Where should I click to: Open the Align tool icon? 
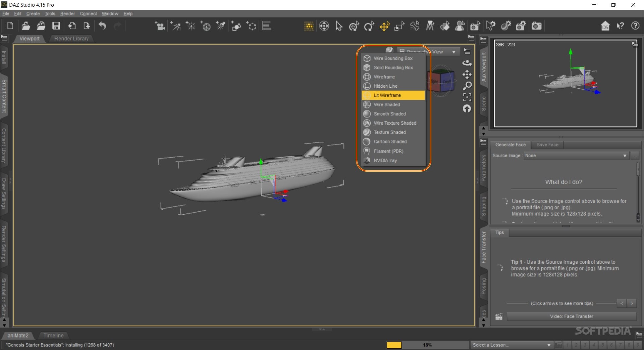click(267, 26)
